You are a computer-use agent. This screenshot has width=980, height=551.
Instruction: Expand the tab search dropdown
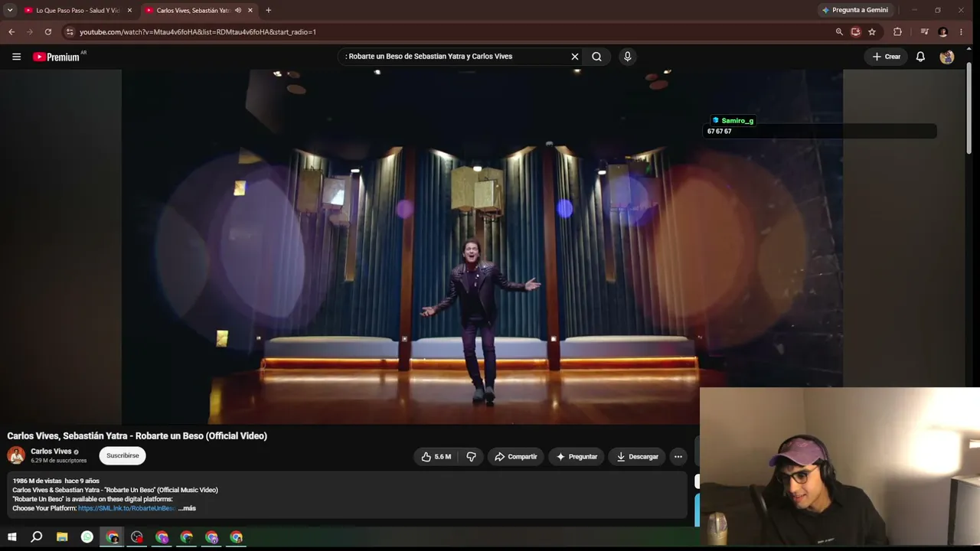click(x=10, y=11)
